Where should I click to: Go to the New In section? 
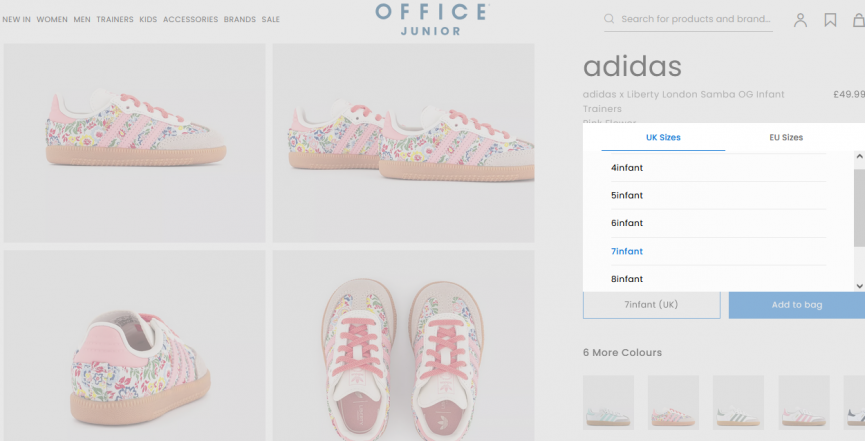pyautogui.click(x=17, y=19)
